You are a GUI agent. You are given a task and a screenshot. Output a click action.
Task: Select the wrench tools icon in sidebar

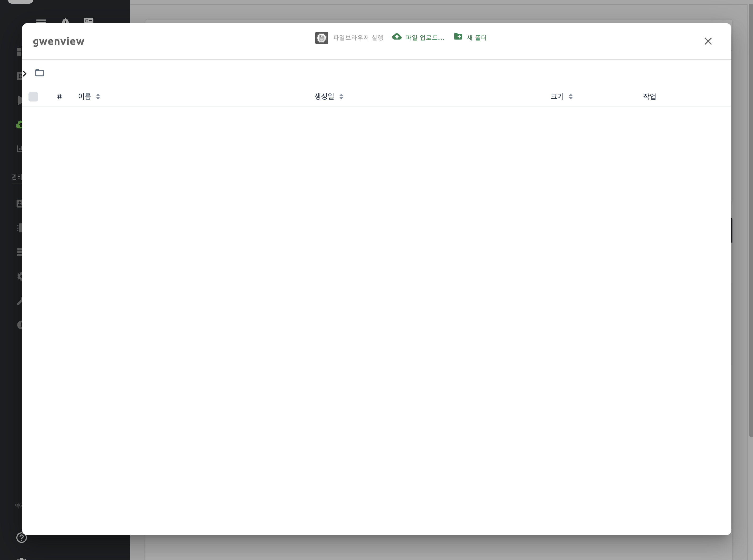(20, 301)
